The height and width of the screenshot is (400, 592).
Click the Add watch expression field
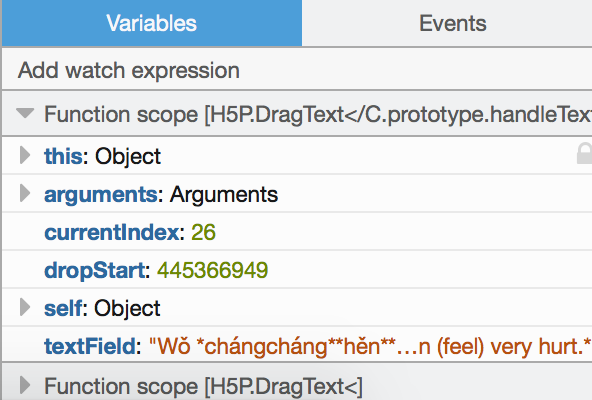click(297, 70)
